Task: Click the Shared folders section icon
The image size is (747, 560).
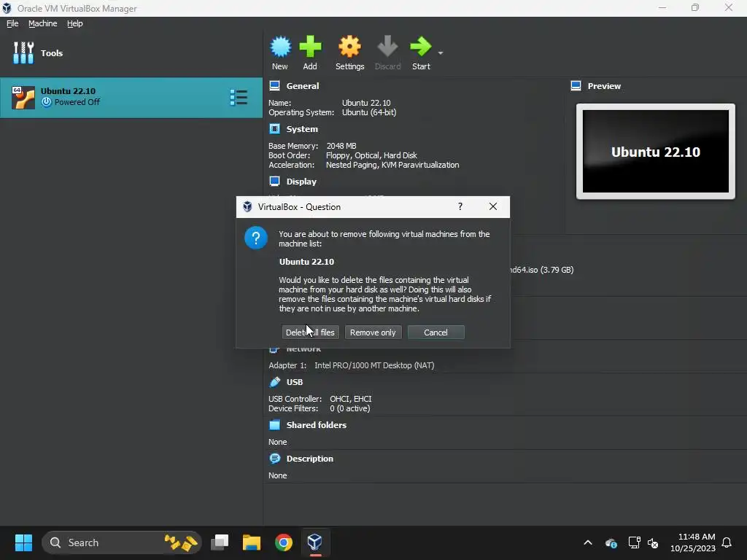Action: pos(274,425)
